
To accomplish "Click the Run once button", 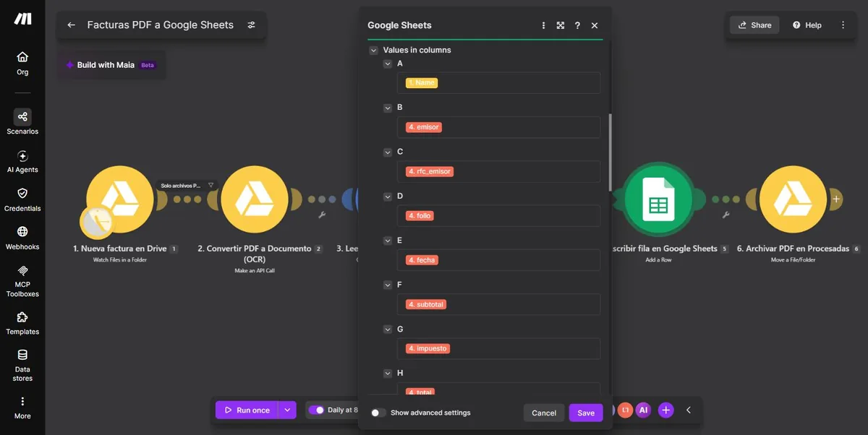I will 247,410.
